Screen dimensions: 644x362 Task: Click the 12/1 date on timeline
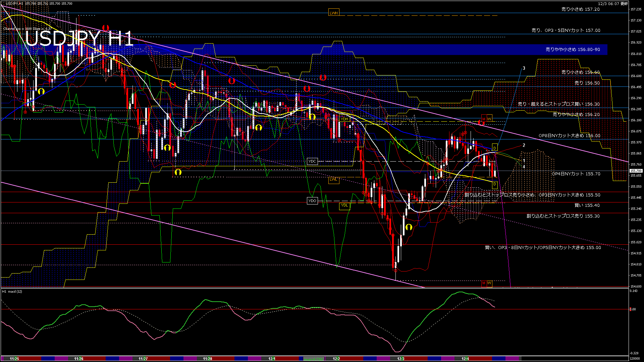pos(272,359)
